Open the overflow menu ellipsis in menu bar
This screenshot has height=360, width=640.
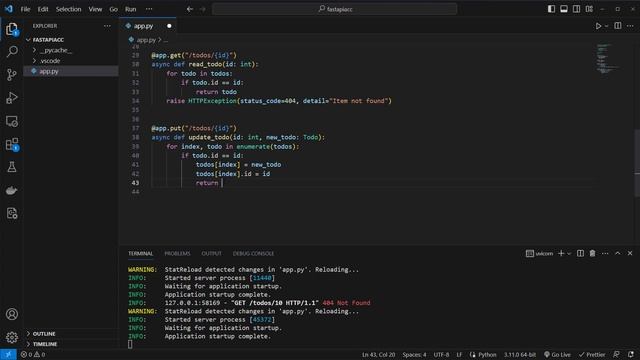coord(149,9)
